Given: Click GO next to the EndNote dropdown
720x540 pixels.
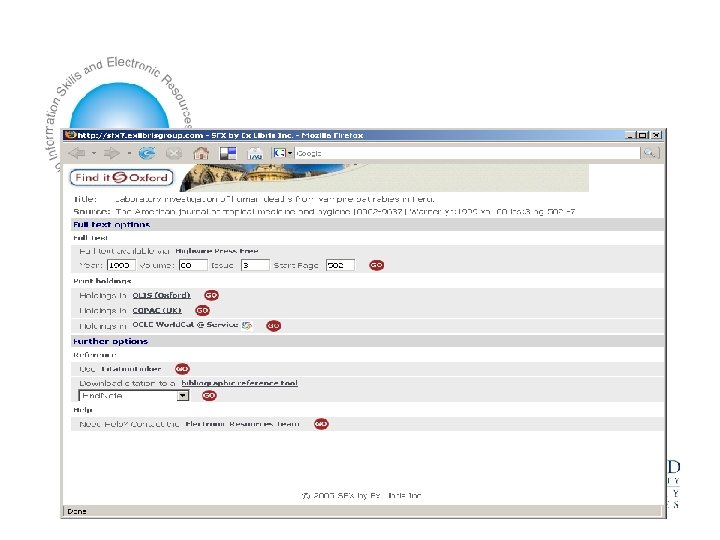Looking at the screenshot, I should tap(209, 395).
